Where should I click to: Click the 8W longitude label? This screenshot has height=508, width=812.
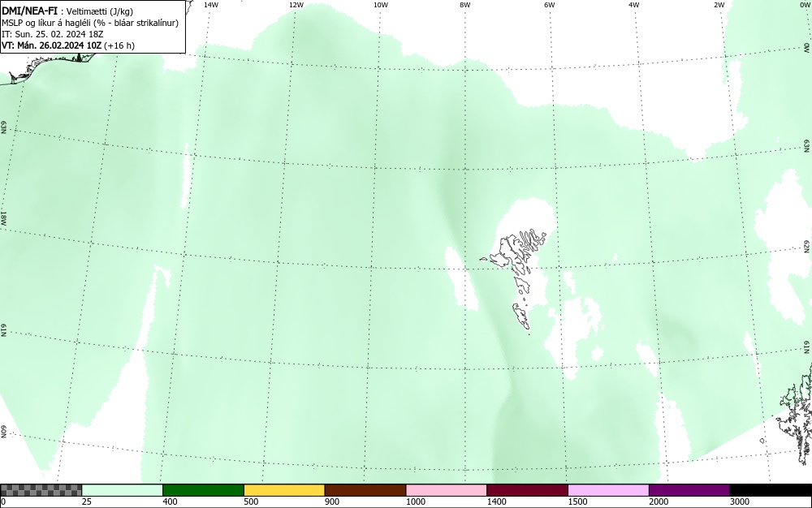click(465, 5)
